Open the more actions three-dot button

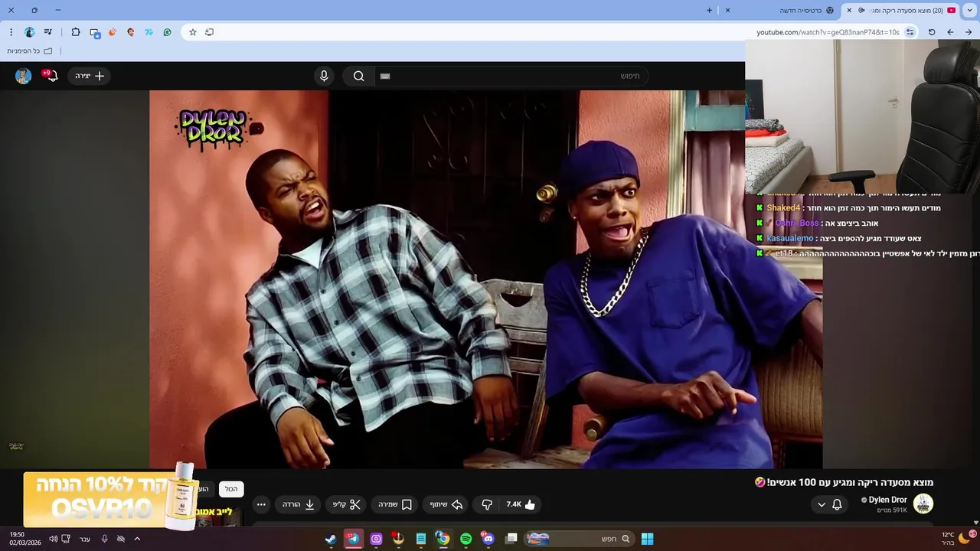click(261, 504)
